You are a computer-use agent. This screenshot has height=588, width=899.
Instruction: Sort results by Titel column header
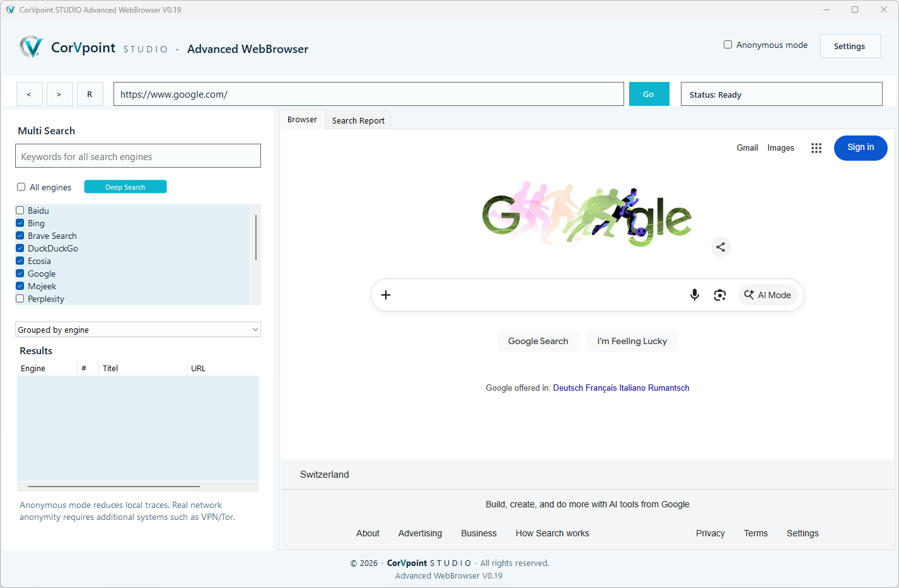tap(142, 368)
